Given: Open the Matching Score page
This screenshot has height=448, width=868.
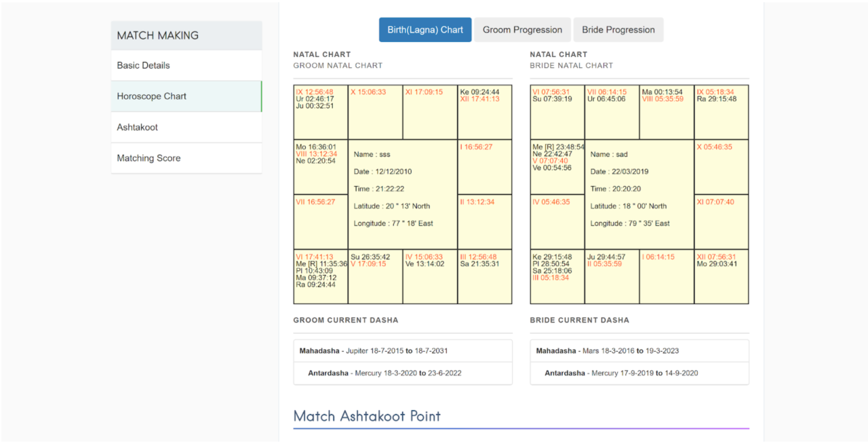Looking at the screenshot, I should tap(149, 157).
